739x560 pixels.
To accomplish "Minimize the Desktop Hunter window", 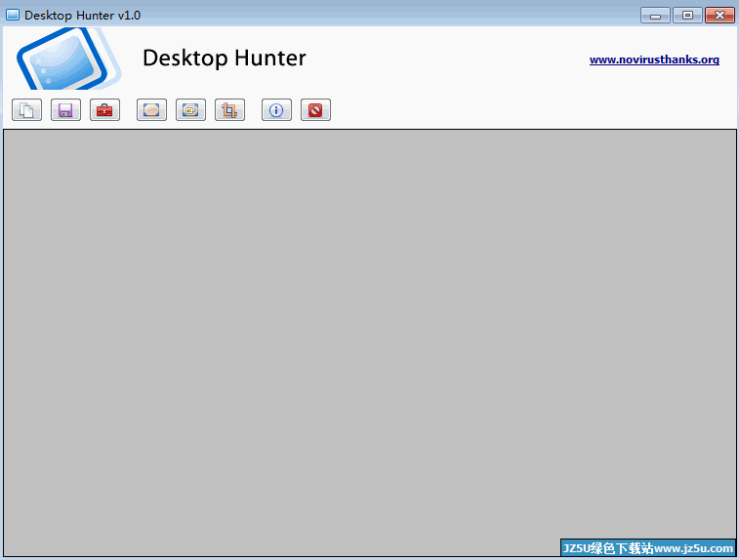I will [655, 16].
